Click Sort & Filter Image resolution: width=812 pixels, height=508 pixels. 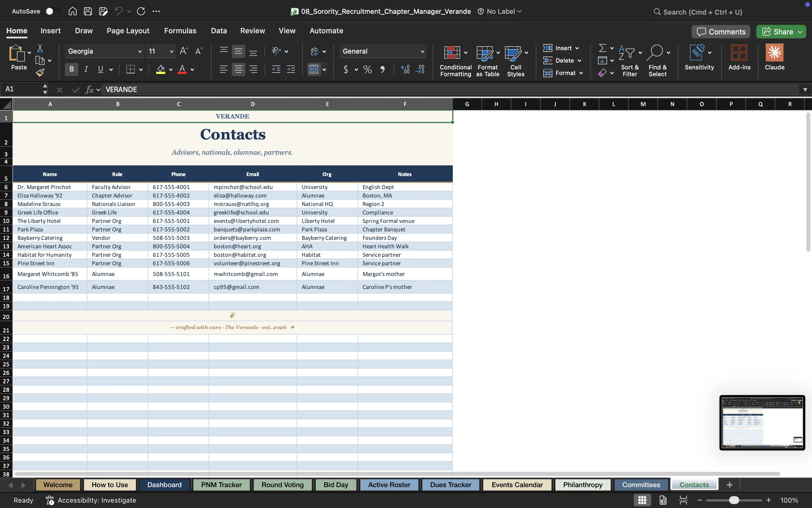(x=630, y=61)
